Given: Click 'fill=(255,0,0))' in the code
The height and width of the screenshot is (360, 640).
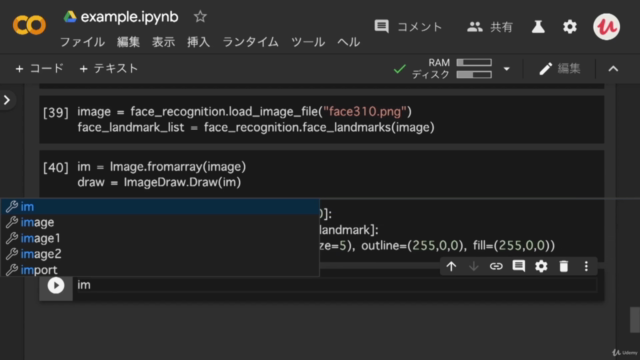Looking at the screenshot, I should (x=514, y=246).
